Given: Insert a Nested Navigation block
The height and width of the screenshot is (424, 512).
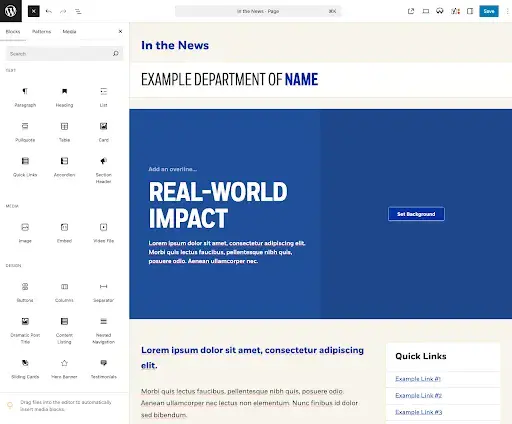Looking at the screenshot, I should [104, 330].
